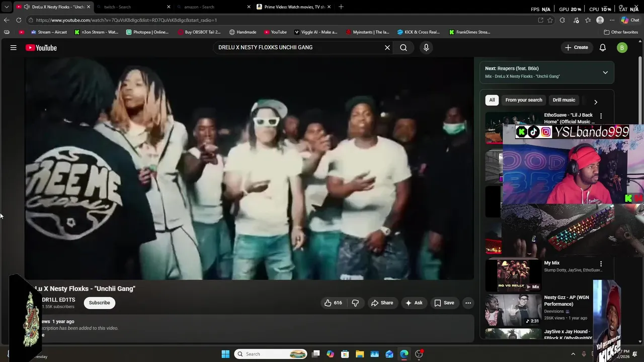Viewport: 644px width, 362px height.
Task: Click the Windows taskbar search box
Action: pos(271,354)
